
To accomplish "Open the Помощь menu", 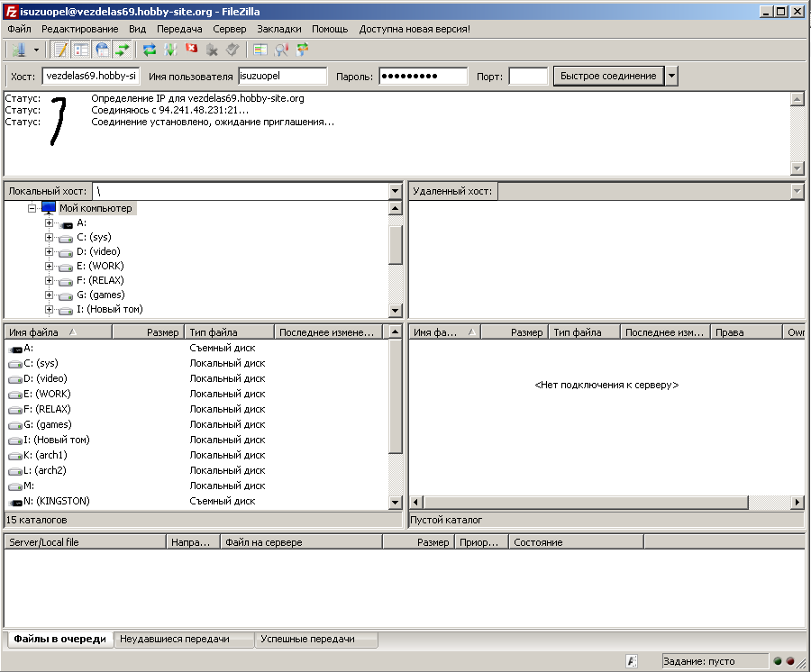I will click(330, 29).
